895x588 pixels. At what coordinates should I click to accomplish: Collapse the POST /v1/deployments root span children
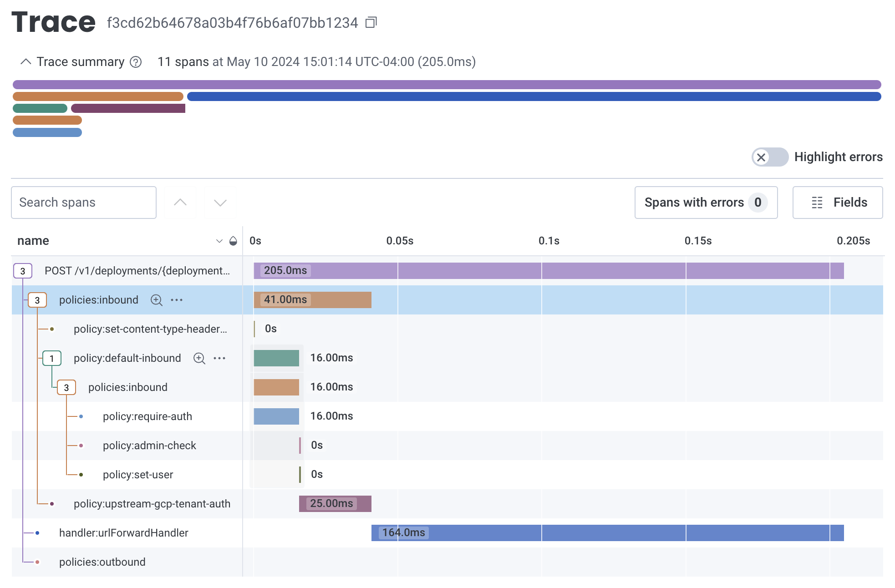(x=23, y=271)
